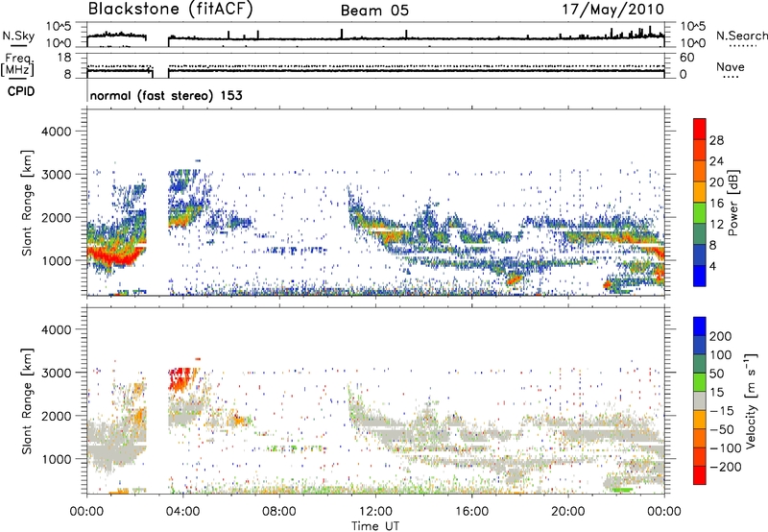
Task: Pick the blue top segment of Velocity colorbar
Action: pos(700,326)
